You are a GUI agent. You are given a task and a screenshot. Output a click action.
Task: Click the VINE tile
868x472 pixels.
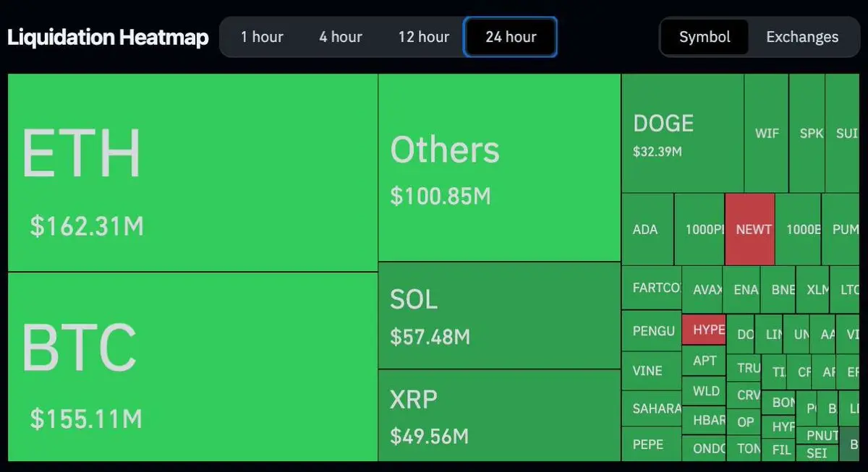652,371
